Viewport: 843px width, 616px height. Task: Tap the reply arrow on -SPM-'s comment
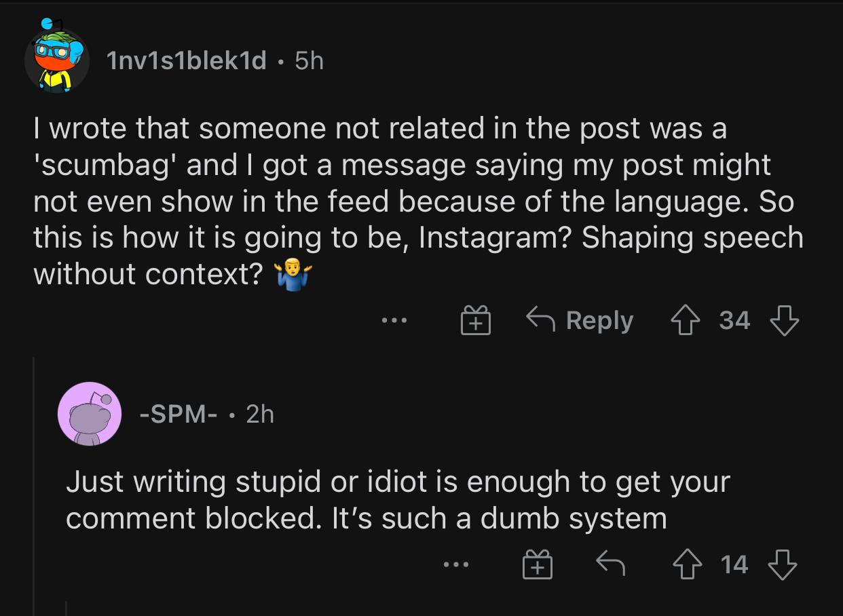tap(610, 563)
